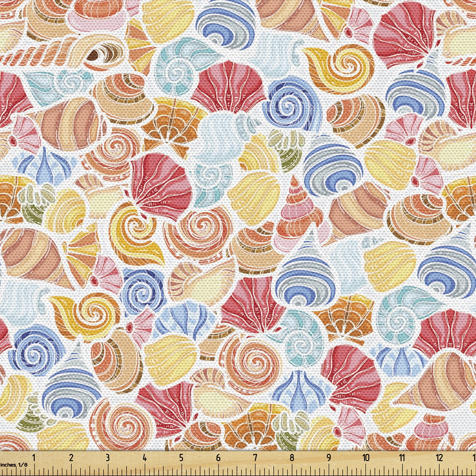Click the wooden ruler at the bottom
The height and width of the screenshot is (476, 476).
(x=238, y=464)
